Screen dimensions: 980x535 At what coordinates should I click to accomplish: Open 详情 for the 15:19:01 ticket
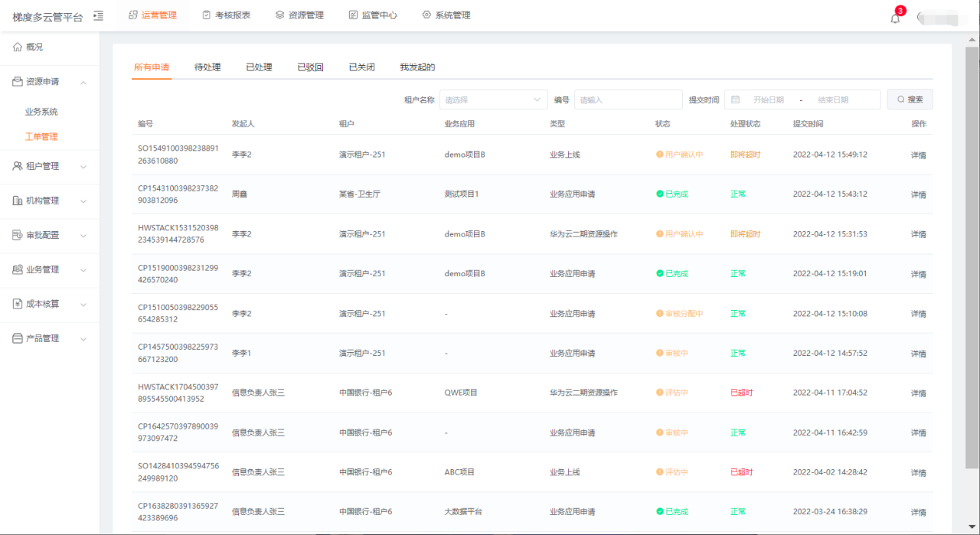click(x=919, y=274)
